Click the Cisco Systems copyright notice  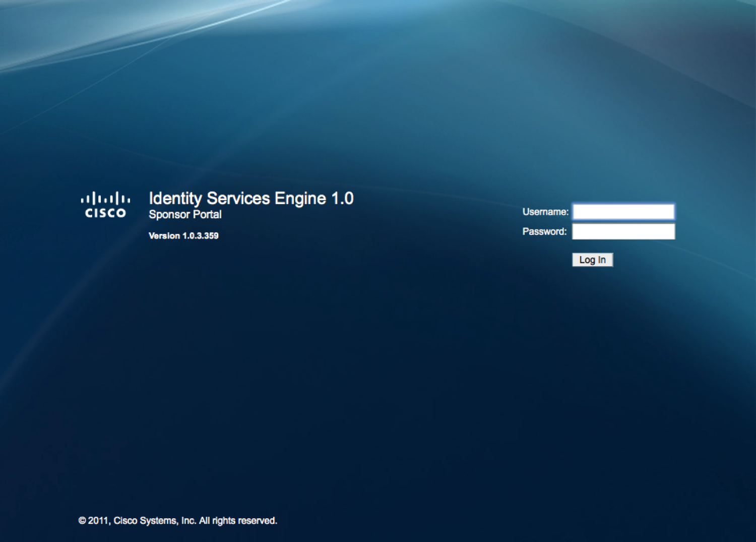pyautogui.click(x=178, y=520)
